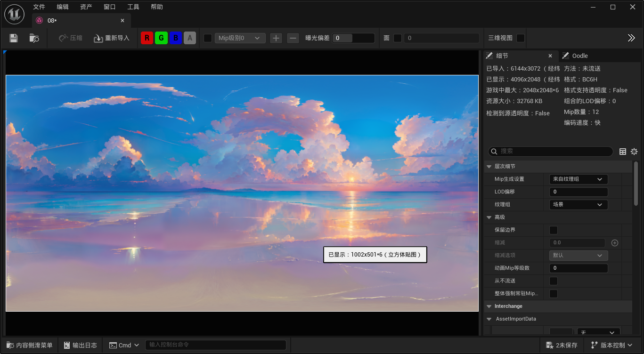Viewport: 644px width, 354px height.
Task: Toggle the blue B channel button
Action: point(175,38)
